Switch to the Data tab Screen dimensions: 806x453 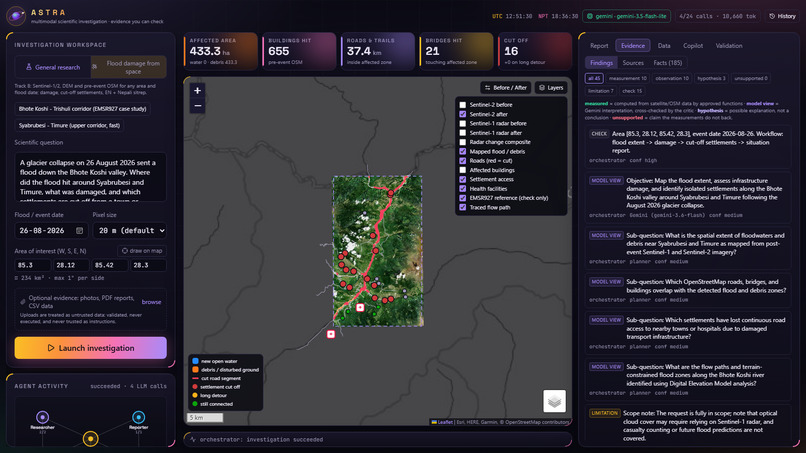click(x=664, y=46)
